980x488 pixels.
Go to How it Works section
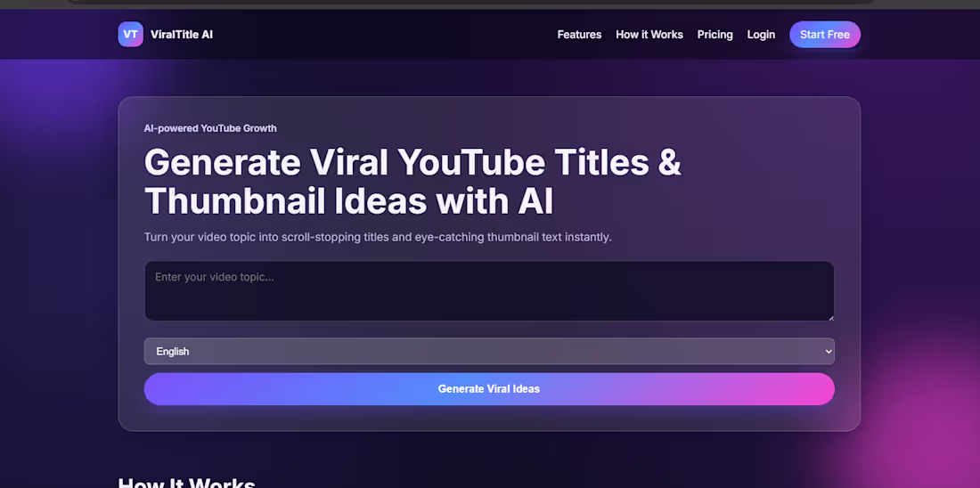pyautogui.click(x=649, y=35)
